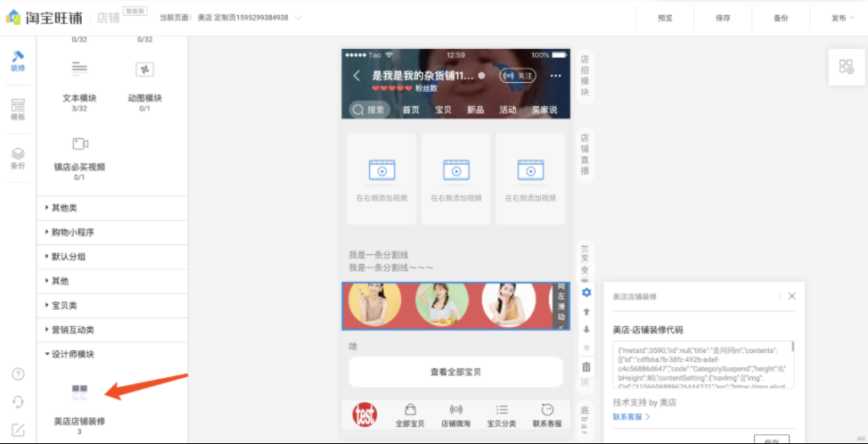Expand the 购物小程序 category
Image resolution: width=868 pixels, height=444 pixels.
[x=73, y=233]
